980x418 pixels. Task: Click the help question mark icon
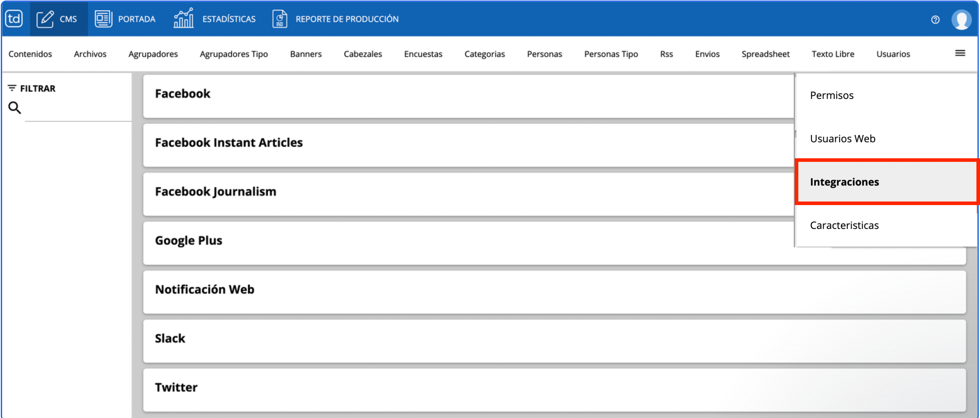[935, 20]
